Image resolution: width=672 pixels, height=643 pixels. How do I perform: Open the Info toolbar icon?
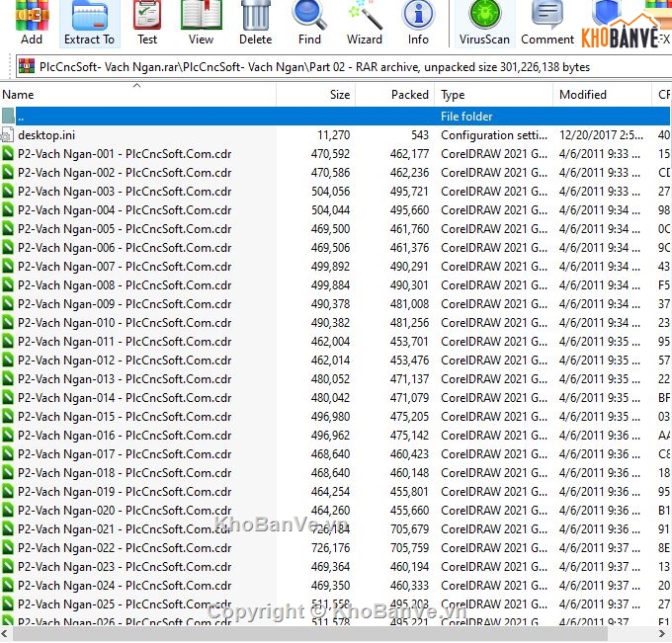(x=418, y=16)
